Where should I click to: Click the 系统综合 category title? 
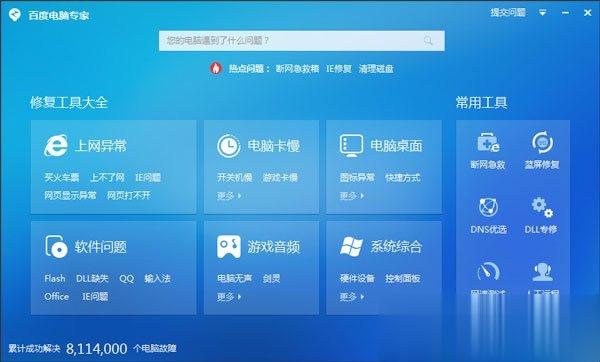point(396,247)
